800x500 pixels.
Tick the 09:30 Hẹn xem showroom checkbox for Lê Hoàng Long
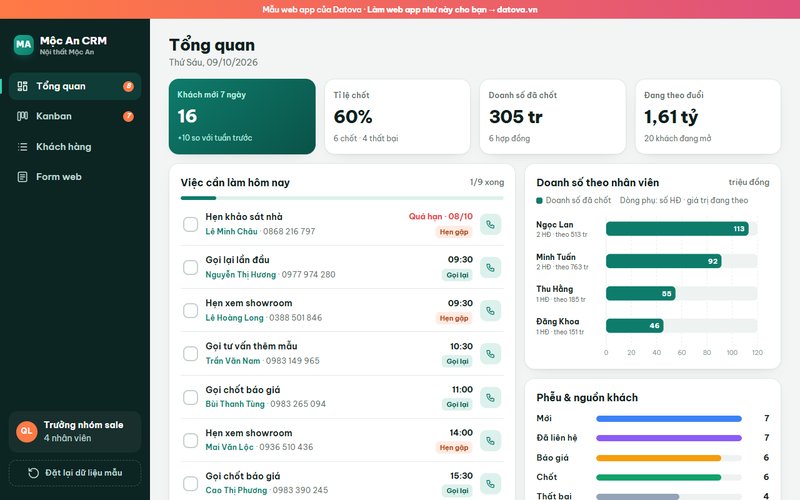(191, 311)
